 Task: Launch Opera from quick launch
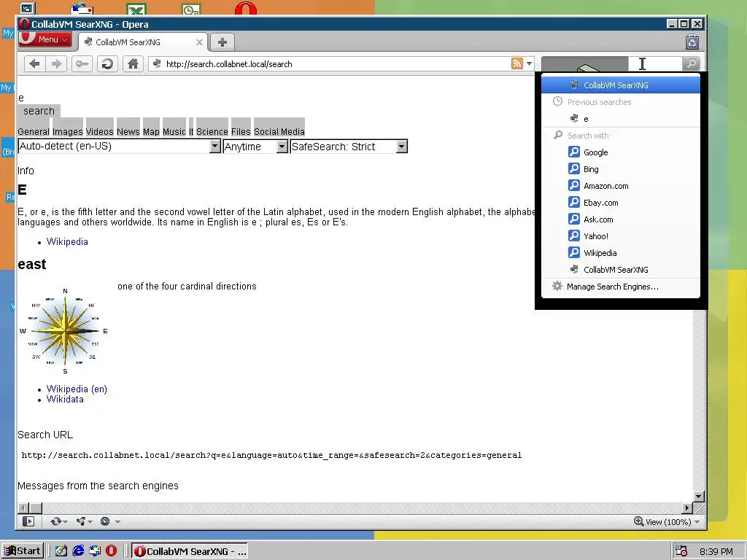[111, 551]
